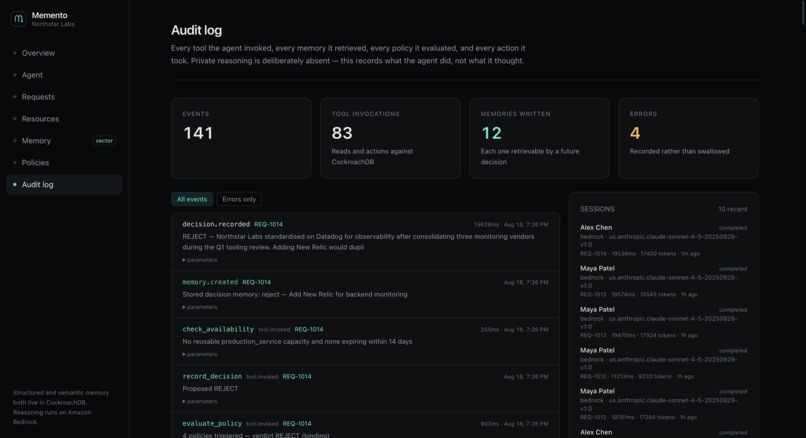Click the Memories Written 12 card
This screenshot has width=806, height=438.
539,138
